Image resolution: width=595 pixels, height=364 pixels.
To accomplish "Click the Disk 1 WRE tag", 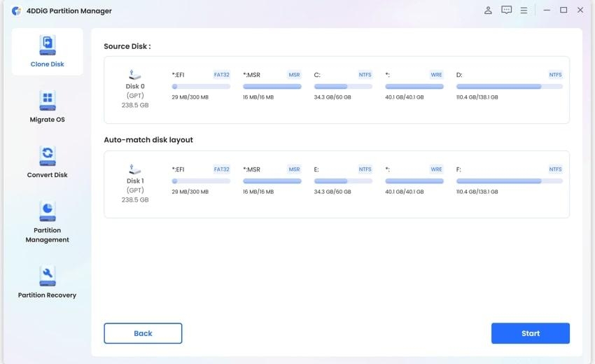I will tap(436, 169).
